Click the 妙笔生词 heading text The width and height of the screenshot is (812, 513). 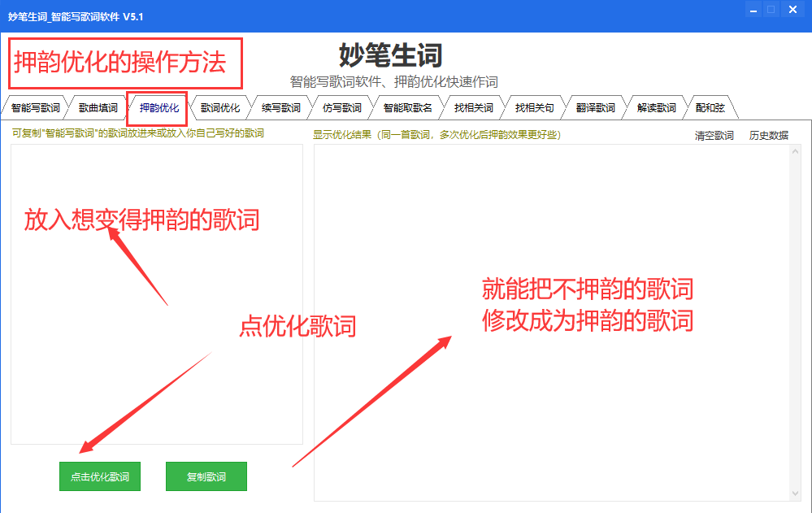coord(391,55)
